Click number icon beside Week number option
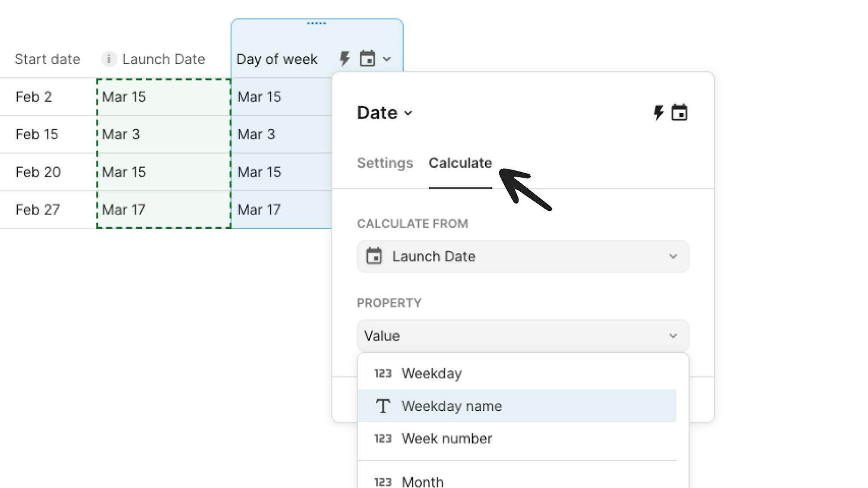 coord(383,439)
